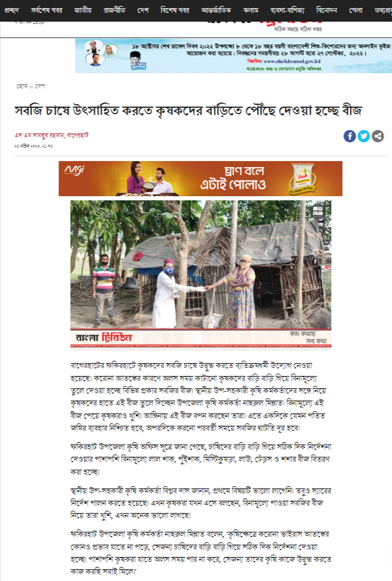
Task: Open the খেলা menu item
Action: click(x=356, y=11)
